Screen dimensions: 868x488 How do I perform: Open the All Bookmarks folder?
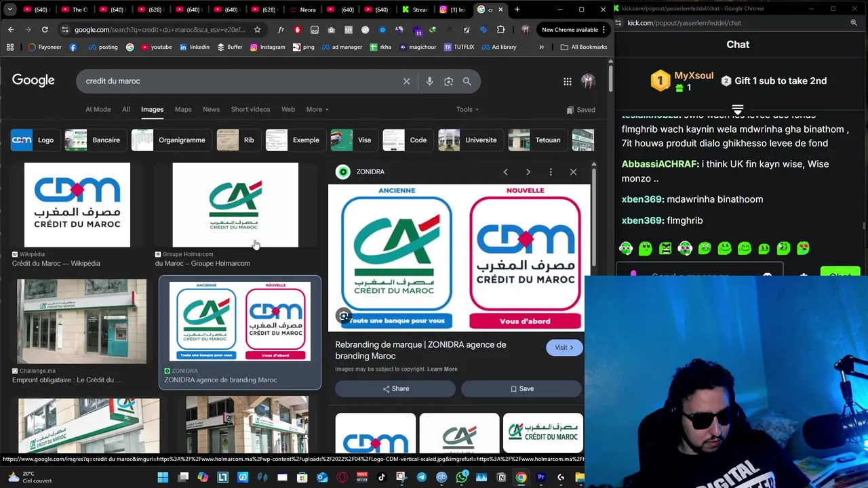click(584, 47)
